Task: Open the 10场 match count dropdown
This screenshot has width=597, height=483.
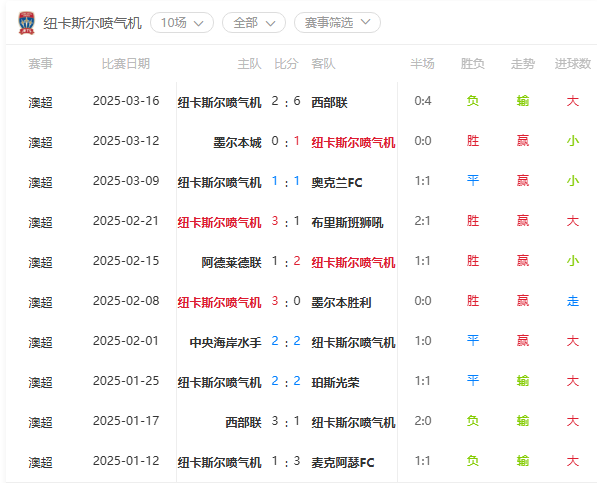Action: (182, 23)
